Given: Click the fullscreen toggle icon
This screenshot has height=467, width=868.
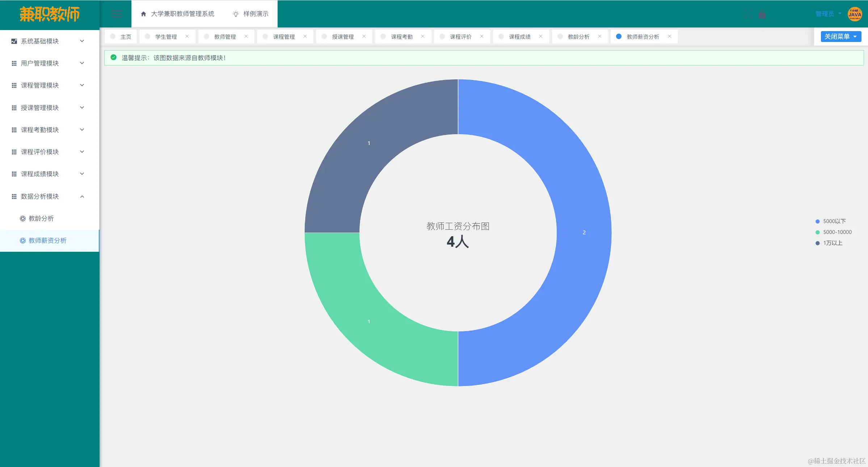Looking at the screenshot, I should click(x=748, y=14).
